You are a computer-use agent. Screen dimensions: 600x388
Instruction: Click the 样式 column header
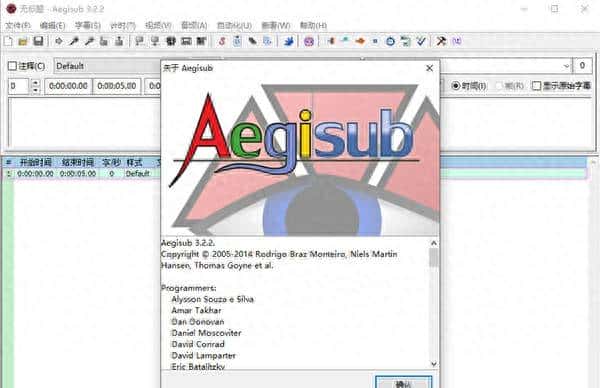(134, 163)
